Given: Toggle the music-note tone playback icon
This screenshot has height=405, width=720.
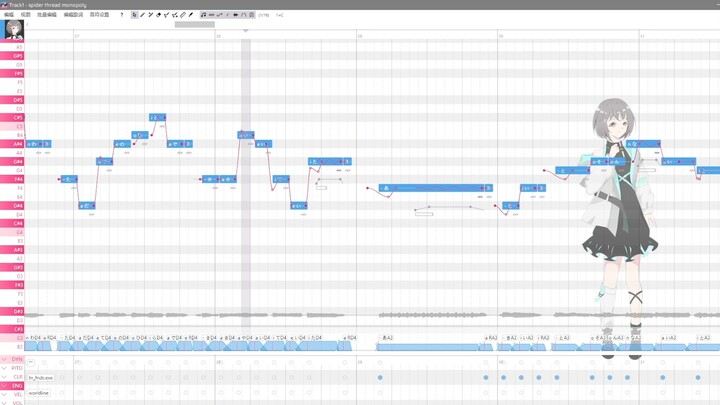Looking at the screenshot, I should tap(203, 15).
